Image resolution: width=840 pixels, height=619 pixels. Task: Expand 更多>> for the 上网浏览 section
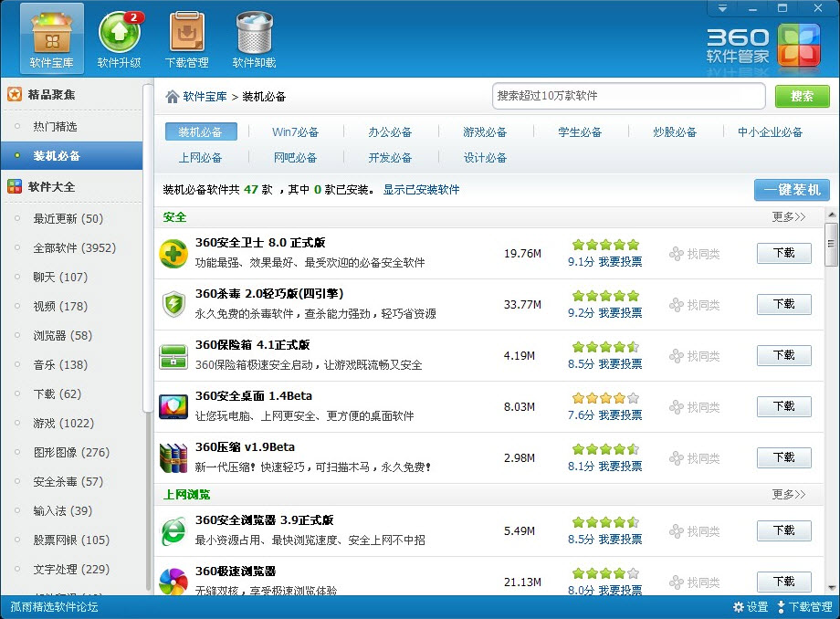coord(788,495)
